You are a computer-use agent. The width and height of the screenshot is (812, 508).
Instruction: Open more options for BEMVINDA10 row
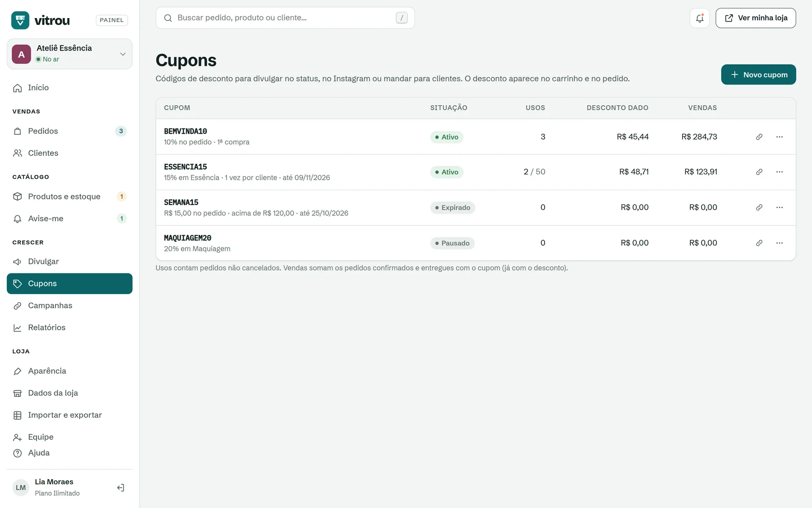coord(780,137)
